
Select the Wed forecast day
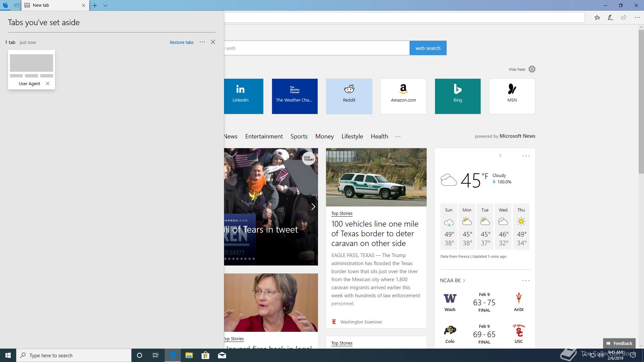coord(503,227)
